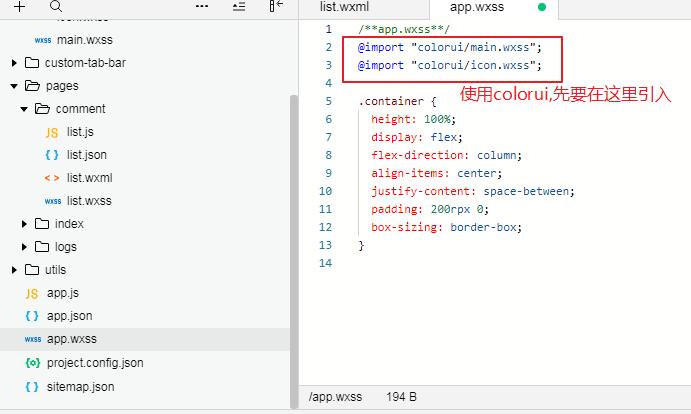
Task: Click the 194 B file size in status bar
Action: pos(401,397)
